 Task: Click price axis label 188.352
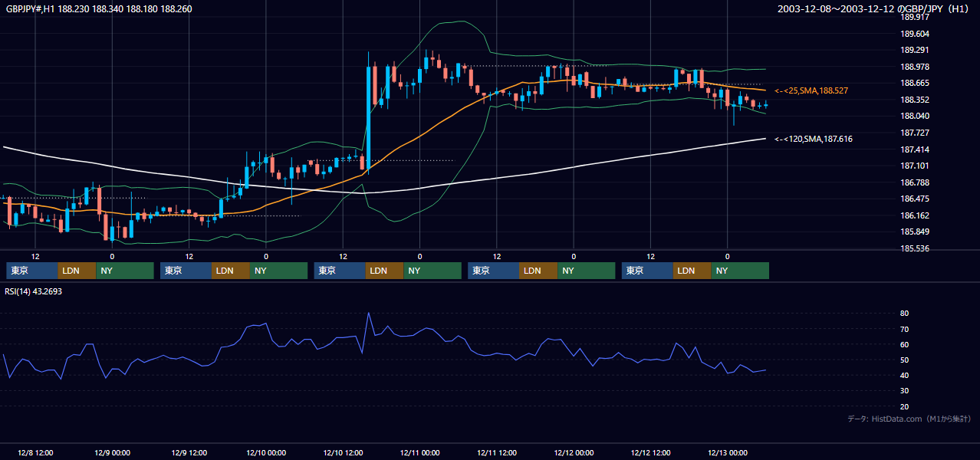coord(916,100)
